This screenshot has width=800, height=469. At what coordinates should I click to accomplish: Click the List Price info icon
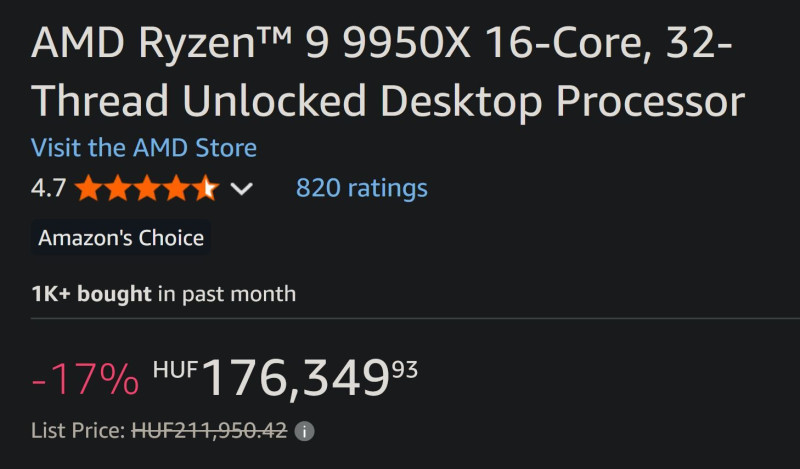point(305,432)
